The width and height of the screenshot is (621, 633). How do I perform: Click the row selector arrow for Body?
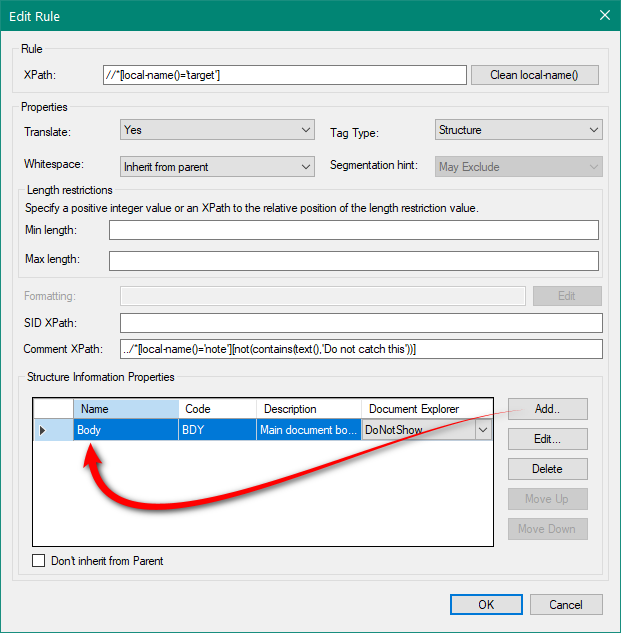[42, 430]
